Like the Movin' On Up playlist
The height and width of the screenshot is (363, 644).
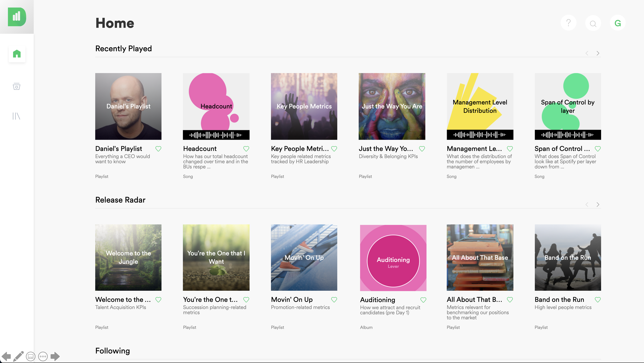334,299
